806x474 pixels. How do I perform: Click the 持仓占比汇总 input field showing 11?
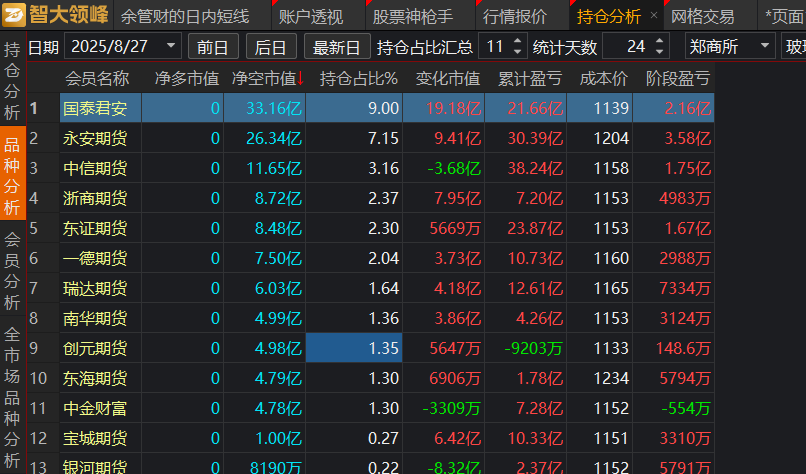click(x=495, y=47)
